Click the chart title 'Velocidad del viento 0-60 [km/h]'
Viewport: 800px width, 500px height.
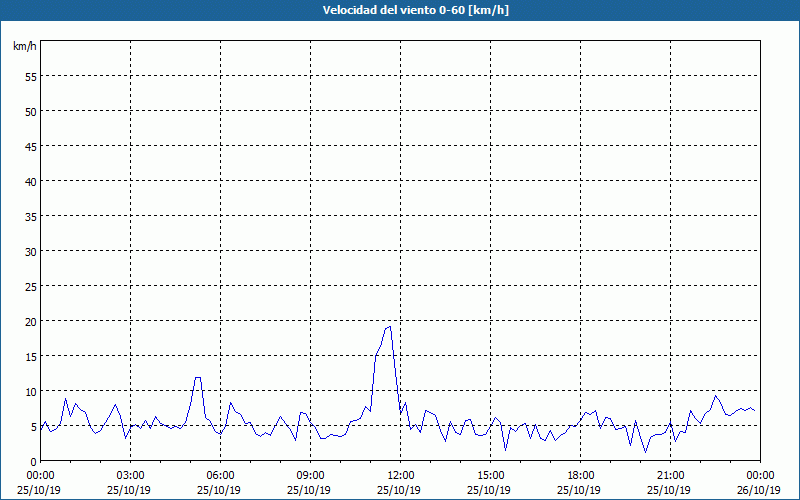pyautogui.click(x=416, y=10)
